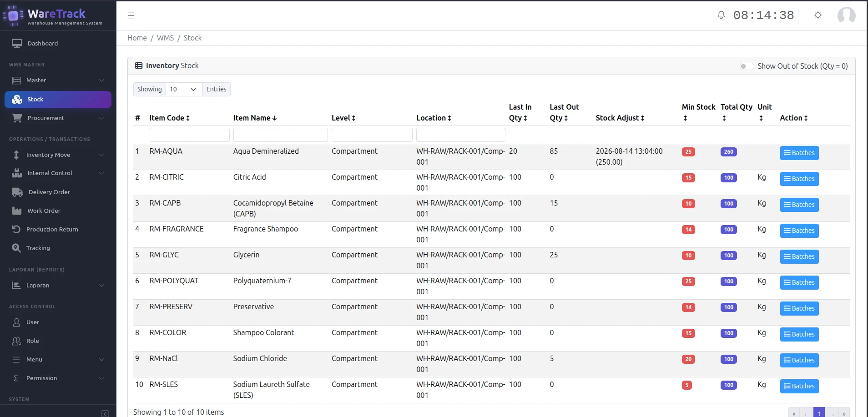Click the Production Return undo icon
This screenshot has width=868, height=417.
point(16,229)
